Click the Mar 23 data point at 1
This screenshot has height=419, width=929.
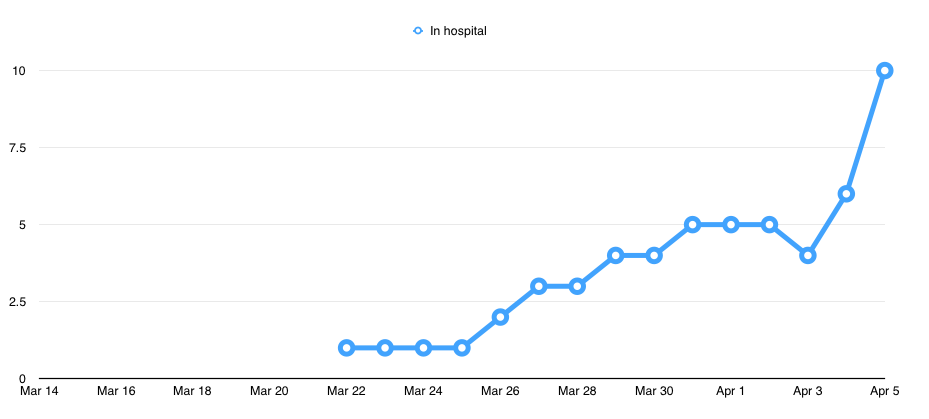(x=385, y=348)
